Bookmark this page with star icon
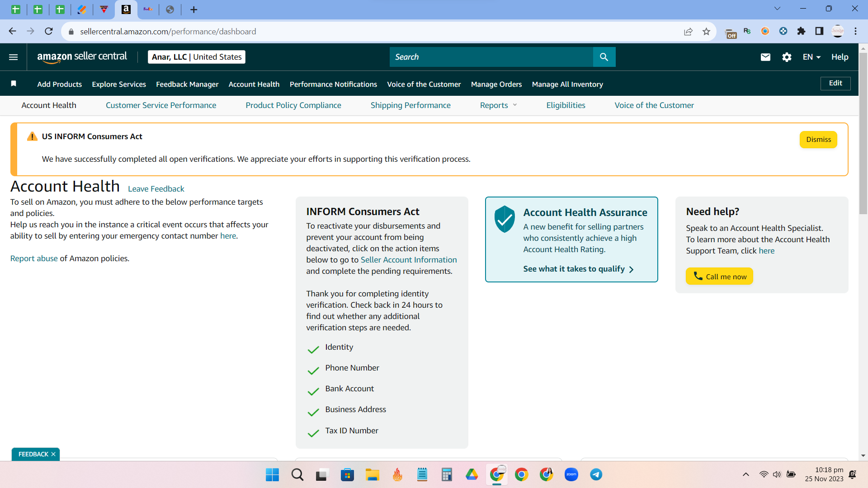Screen dimensions: 868x488 [x=706, y=31]
